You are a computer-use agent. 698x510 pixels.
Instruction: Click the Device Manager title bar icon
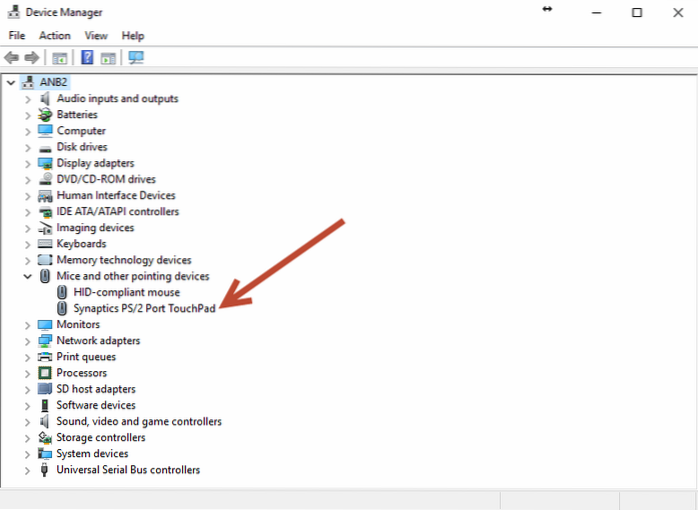pos(14,12)
